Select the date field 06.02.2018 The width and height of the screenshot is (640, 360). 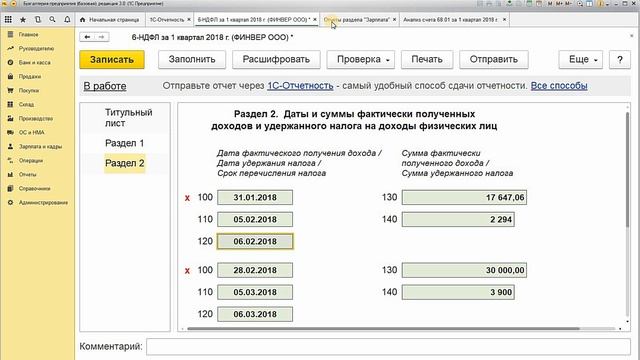255,242
